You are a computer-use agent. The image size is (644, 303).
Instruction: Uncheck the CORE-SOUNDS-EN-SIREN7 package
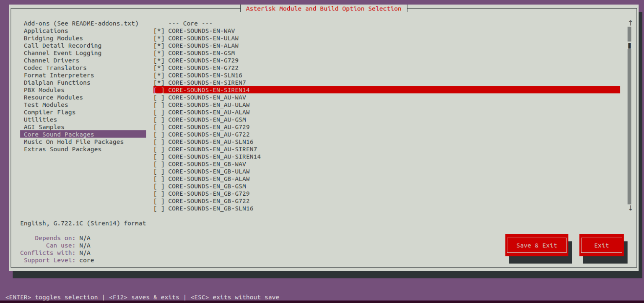[208, 83]
